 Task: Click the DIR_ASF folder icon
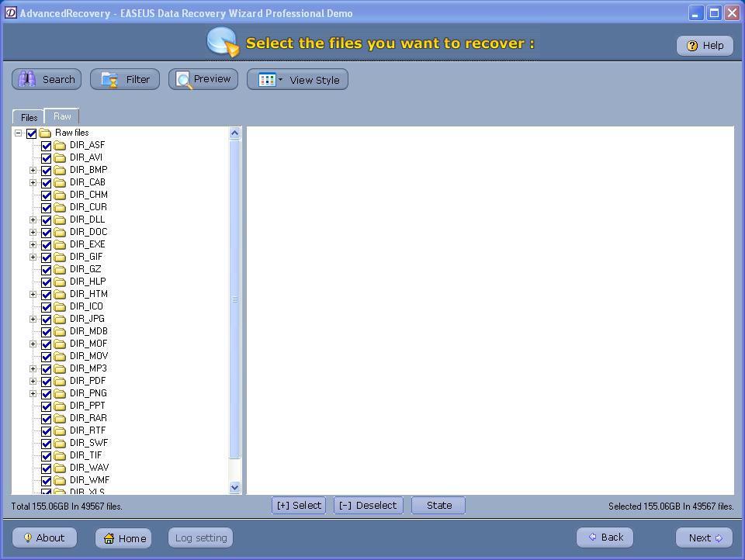(x=60, y=145)
